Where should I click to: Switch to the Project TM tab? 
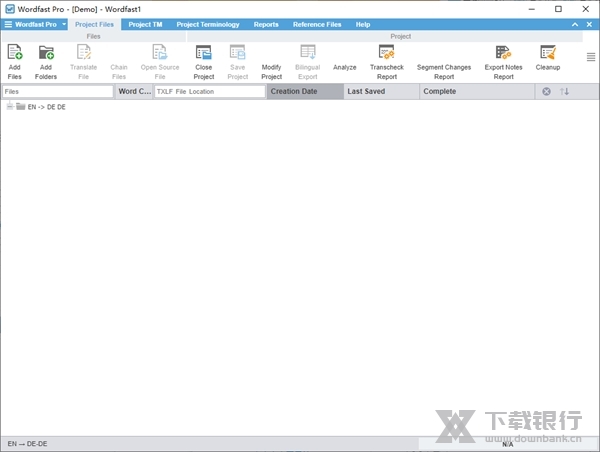tap(145, 24)
